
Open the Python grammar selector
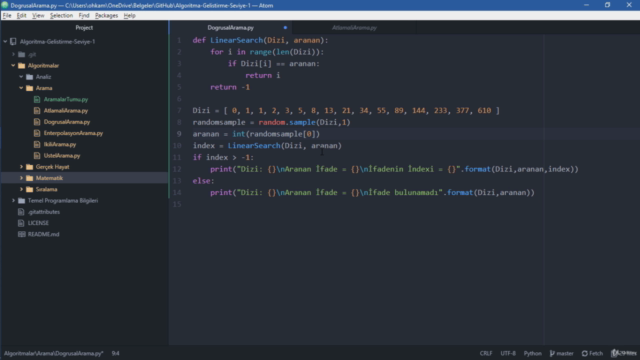533,353
